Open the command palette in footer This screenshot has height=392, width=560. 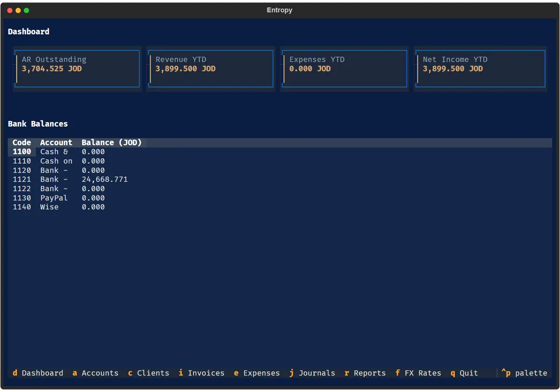point(524,373)
